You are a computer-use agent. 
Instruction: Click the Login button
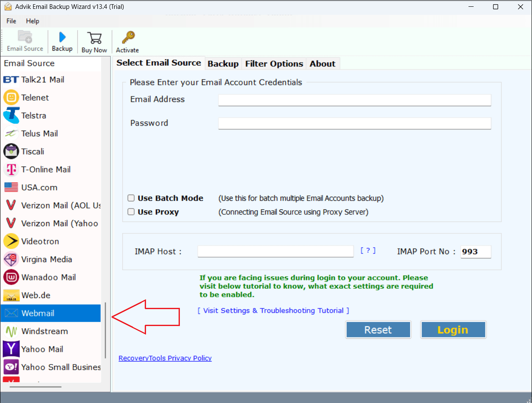pyautogui.click(x=453, y=330)
